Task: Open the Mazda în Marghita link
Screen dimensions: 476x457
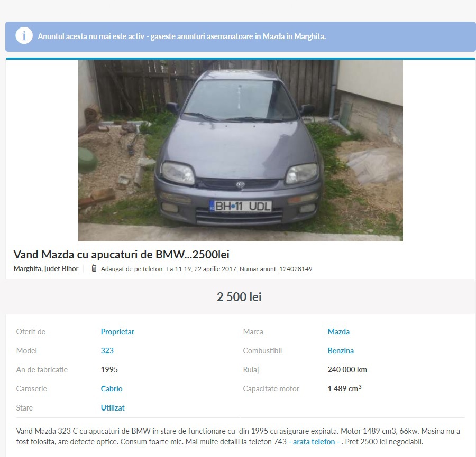Action: (294, 36)
